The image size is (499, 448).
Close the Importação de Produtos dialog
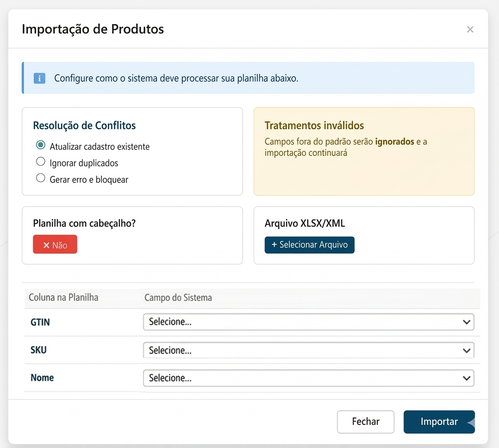coord(470,30)
